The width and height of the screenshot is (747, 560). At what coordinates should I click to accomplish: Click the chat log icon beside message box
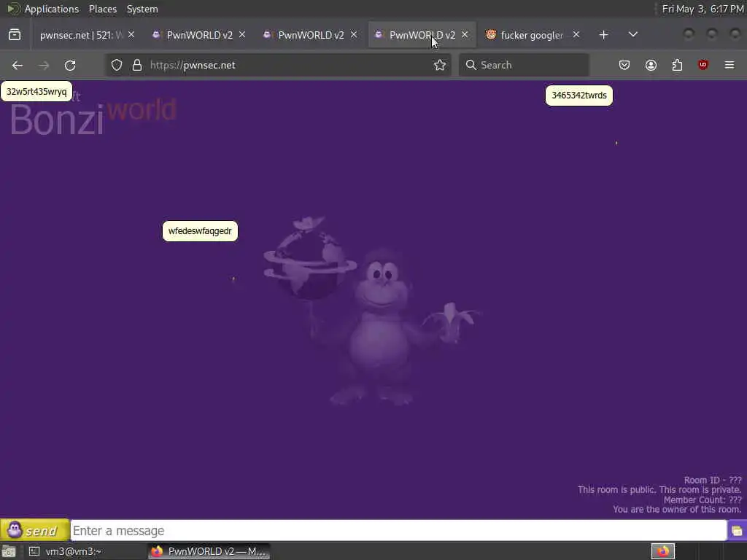pyautogui.click(x=737, y=531)
